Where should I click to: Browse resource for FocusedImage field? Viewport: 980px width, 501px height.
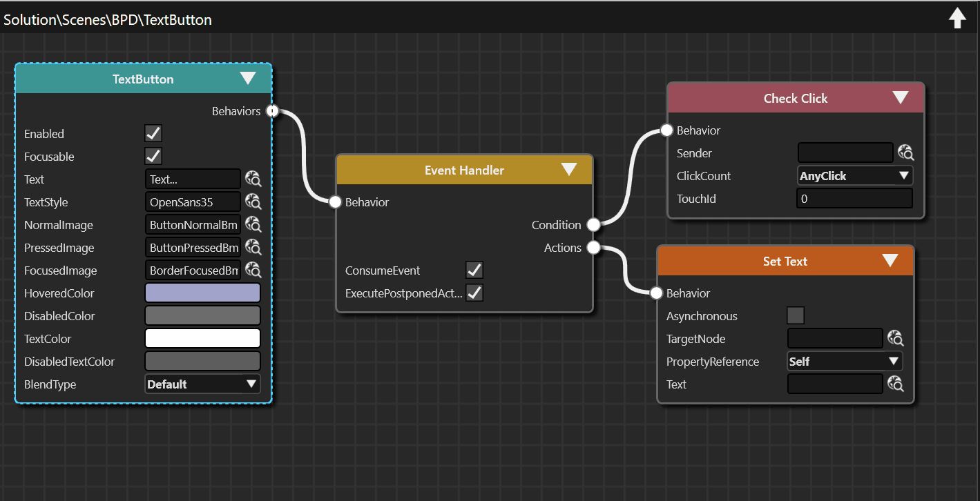pyautogui.click(x=253, y=271)
